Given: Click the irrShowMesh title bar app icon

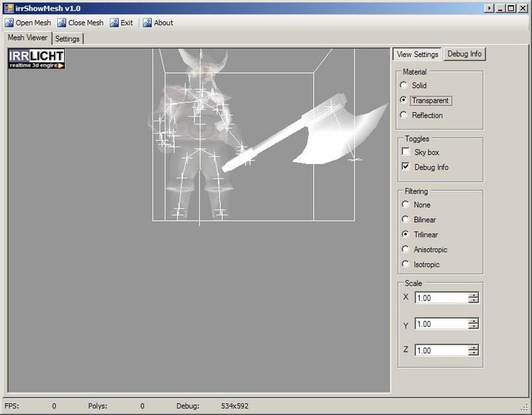Looking at the screenshot, I should [9, 8].
